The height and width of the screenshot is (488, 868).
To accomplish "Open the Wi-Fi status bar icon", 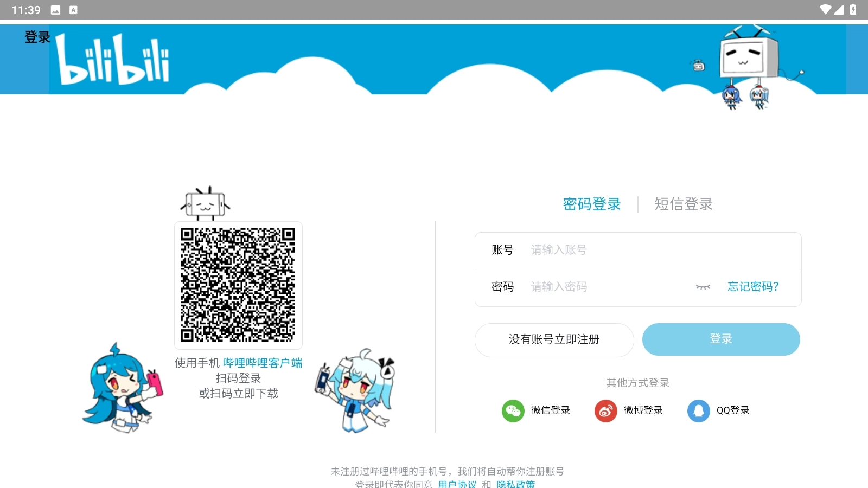I will (826, 9).
